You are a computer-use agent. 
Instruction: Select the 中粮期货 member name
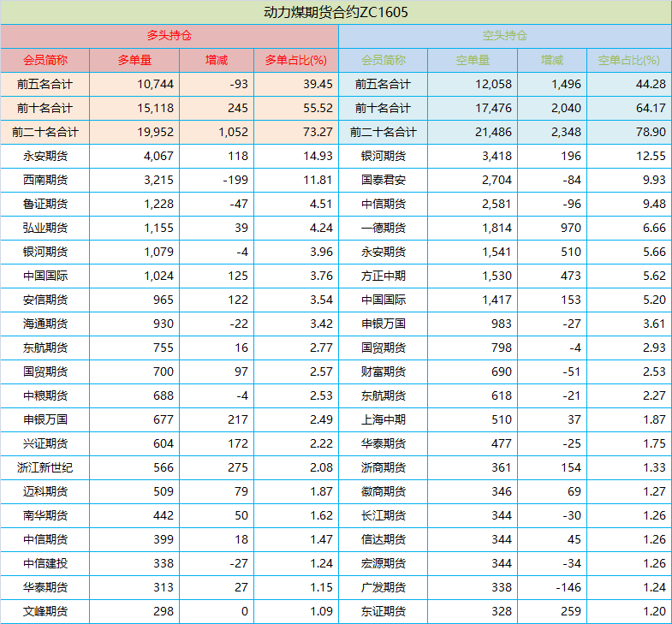(45, 396)
